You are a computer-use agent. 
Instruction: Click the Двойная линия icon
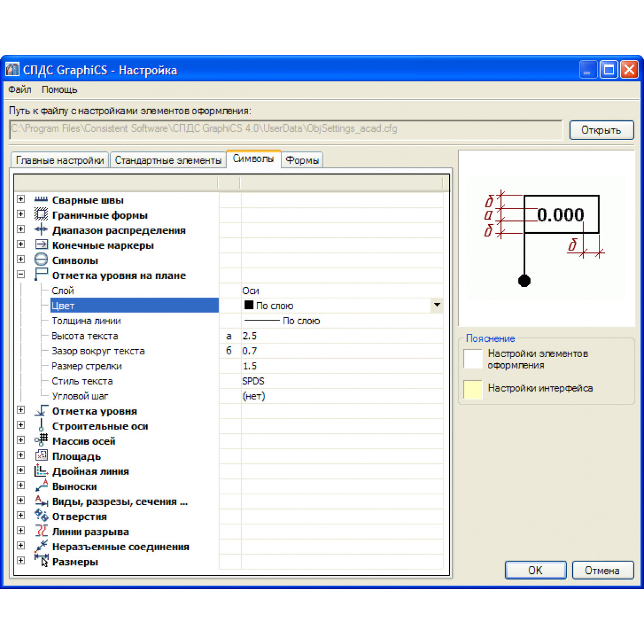point(41,471)
